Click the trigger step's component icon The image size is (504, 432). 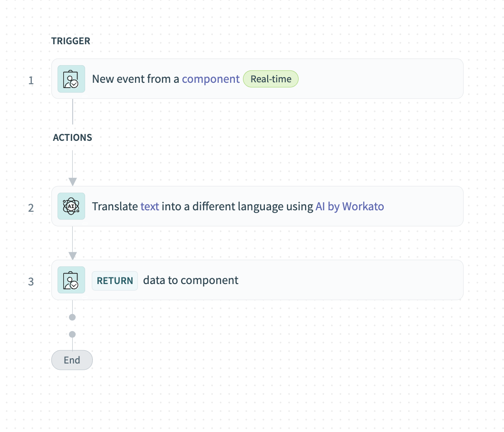71,79
